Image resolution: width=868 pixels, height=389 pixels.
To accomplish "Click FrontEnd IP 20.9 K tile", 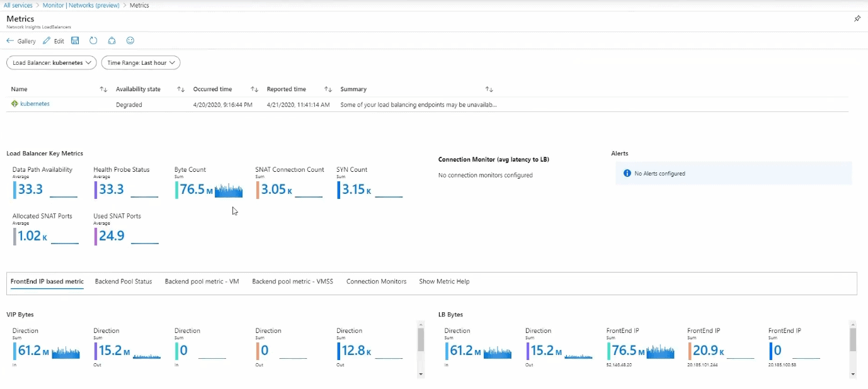I will point(721,347).
